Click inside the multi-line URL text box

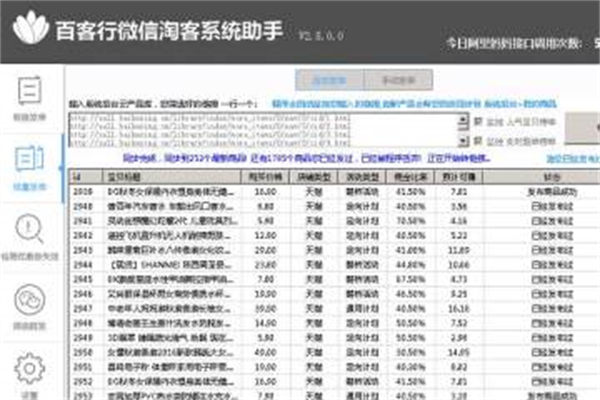point(263,130)
